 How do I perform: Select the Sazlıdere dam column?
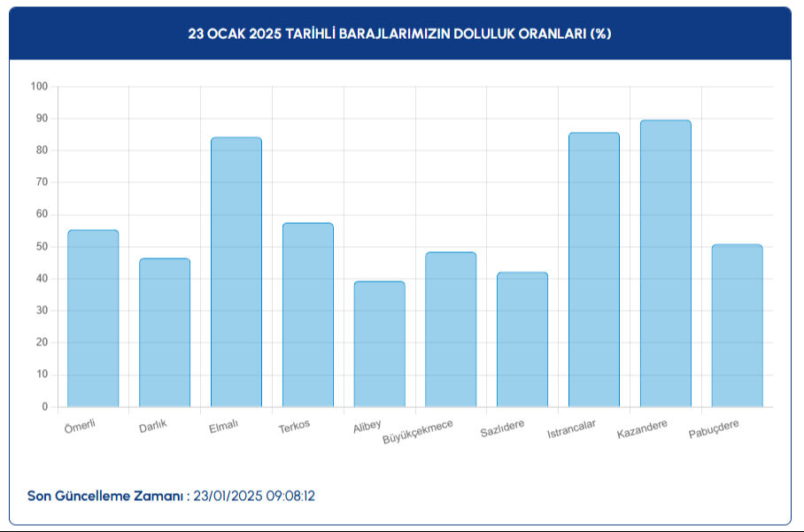pos(522,341)
